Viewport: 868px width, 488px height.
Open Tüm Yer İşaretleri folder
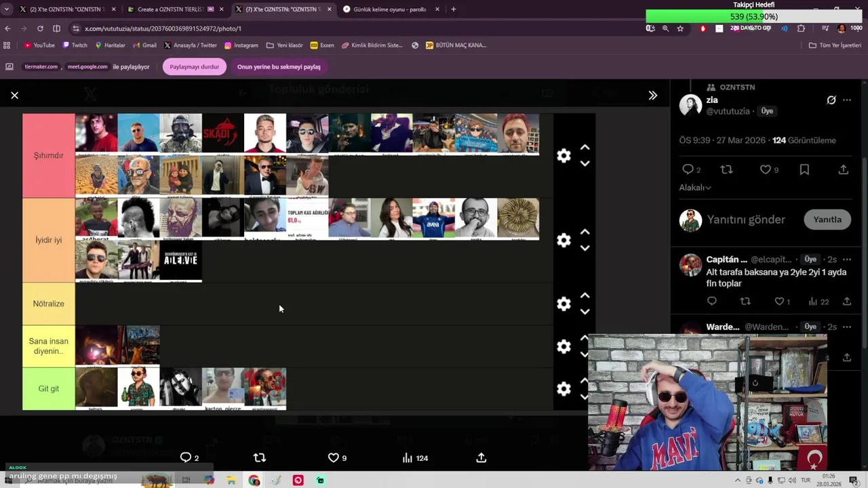pos(835,45)
